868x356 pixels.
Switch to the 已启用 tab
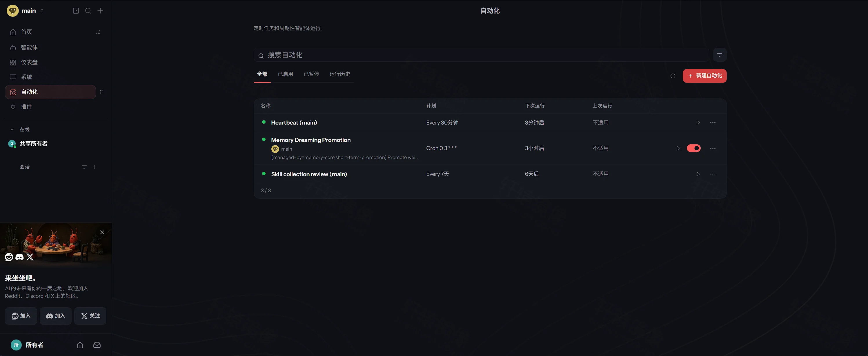[285, 74]
